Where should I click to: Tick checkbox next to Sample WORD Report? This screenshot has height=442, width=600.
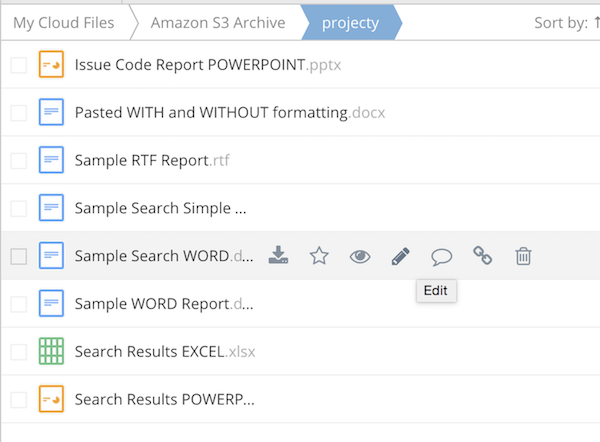(19, 304)
